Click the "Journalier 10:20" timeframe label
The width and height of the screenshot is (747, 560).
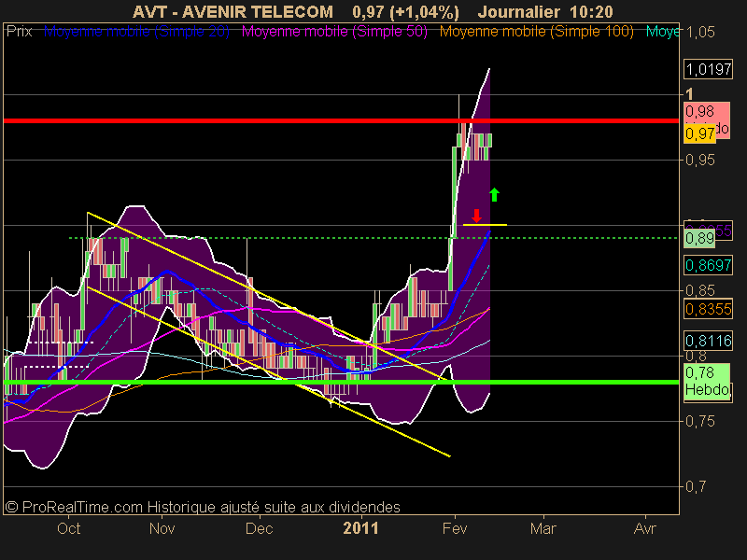pyautogui.click(x=545, y=11)
